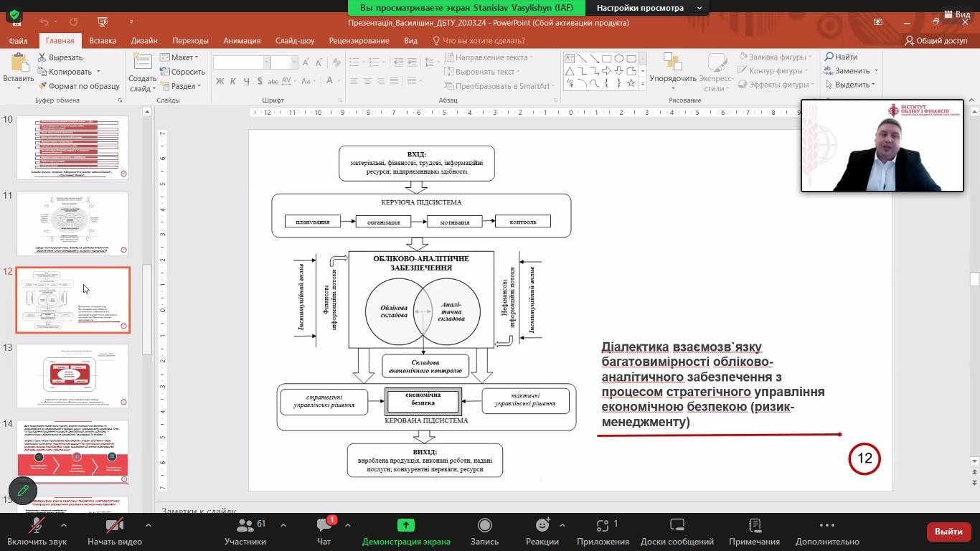Unmute with Включить звук
The image size is (980, 551).
pos(37,532)
